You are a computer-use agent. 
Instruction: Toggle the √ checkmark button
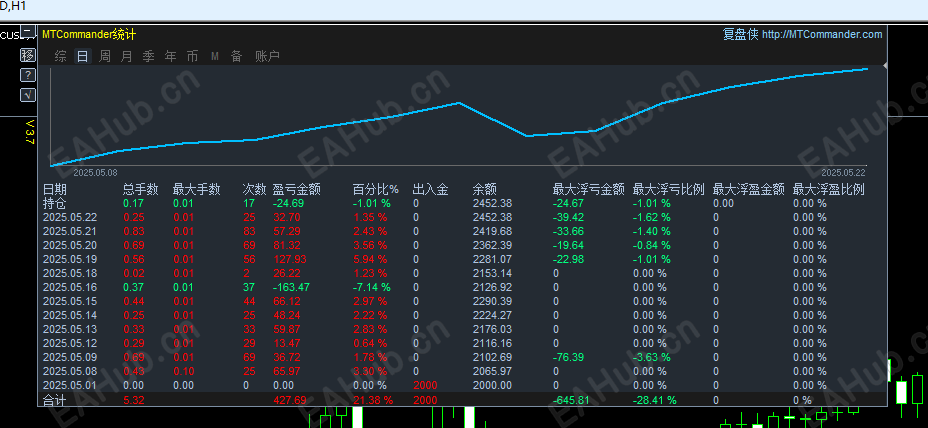[28, 95]
